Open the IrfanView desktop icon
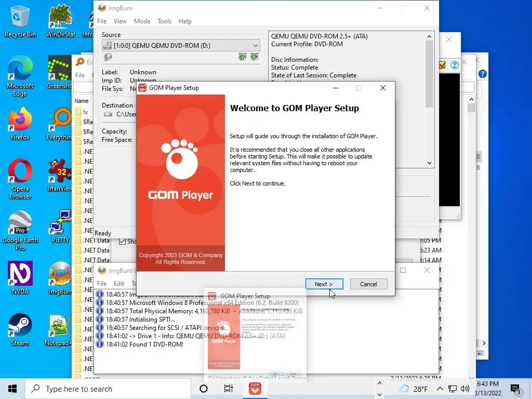The height and width of the screenshot is (399, 532). click(x=59, y=176)
